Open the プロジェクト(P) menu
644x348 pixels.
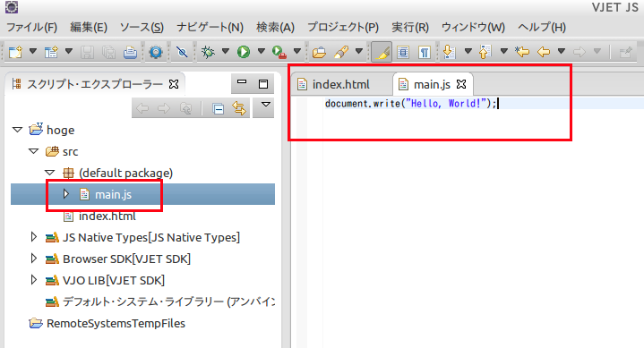(343, 27)
